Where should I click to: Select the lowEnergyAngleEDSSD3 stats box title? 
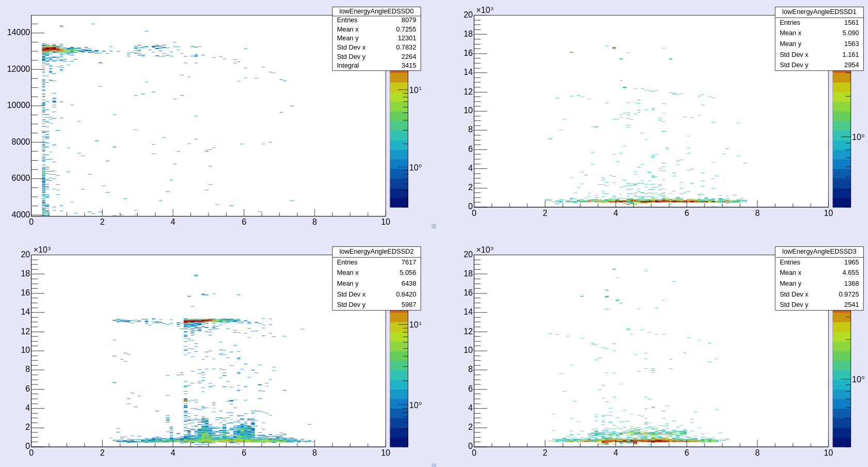[x=819, y=252]
